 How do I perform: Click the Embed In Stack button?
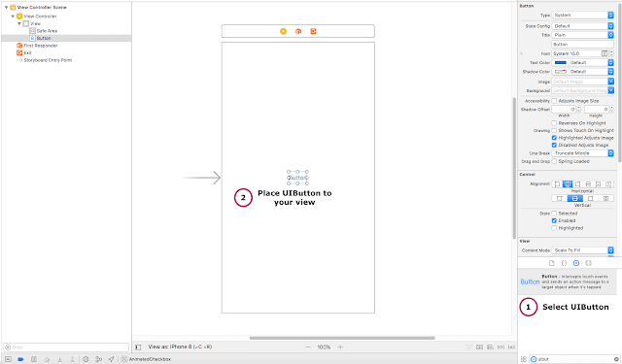coord(479,347)
